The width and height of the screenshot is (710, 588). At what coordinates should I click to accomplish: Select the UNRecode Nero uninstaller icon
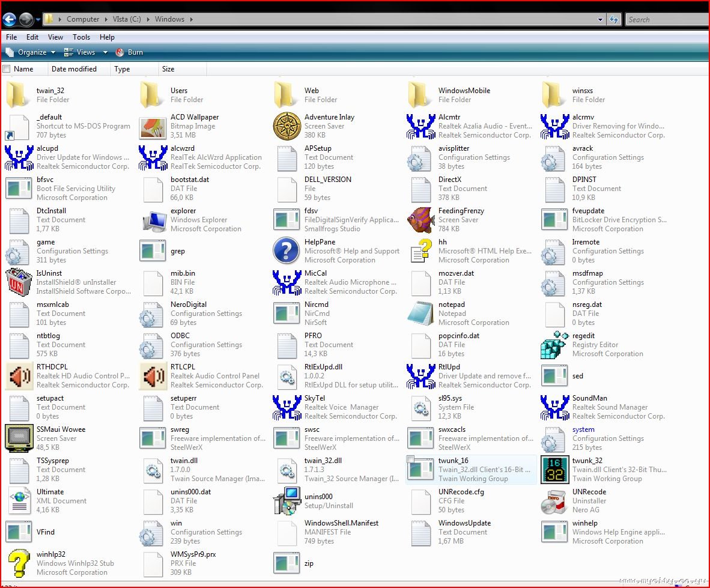(554, 501)
